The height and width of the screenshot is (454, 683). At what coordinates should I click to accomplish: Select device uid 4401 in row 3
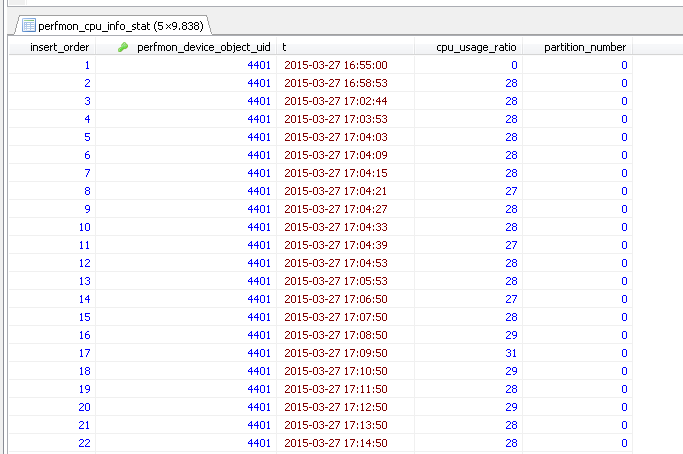click(186, 101)
